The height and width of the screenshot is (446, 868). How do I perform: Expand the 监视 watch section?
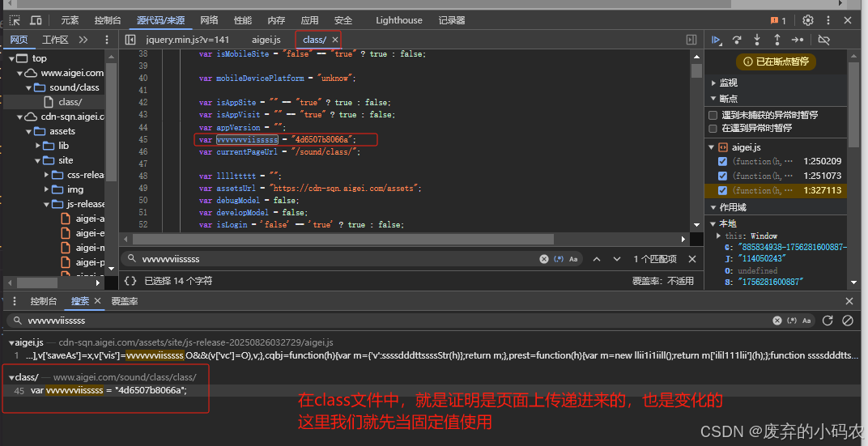(713, 83)
